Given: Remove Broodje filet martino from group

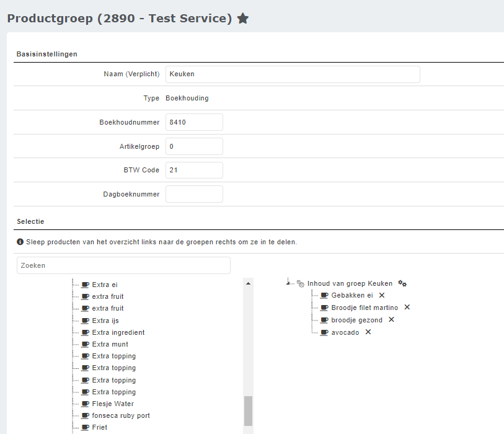Looking at the screenshot, I should click(x=407, y=307).
